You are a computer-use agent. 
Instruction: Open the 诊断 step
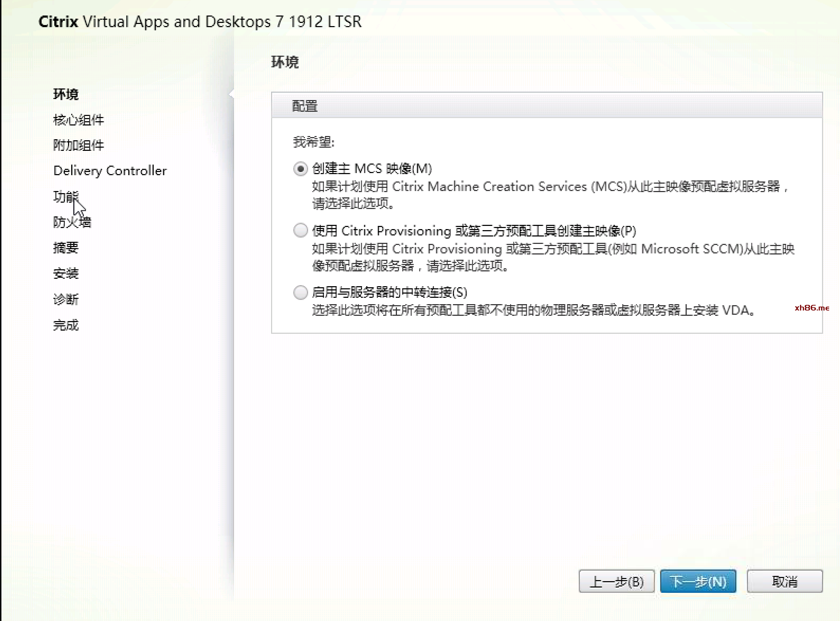(x=66, y=299)
